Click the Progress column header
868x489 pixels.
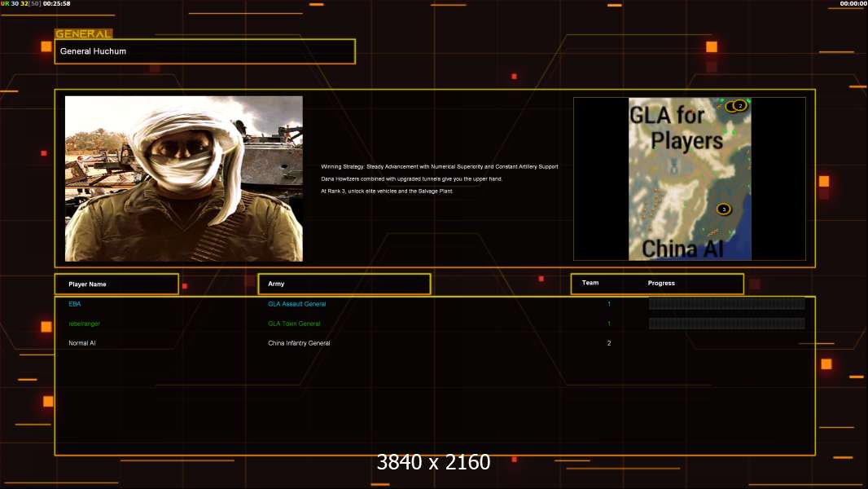point(661,283)
